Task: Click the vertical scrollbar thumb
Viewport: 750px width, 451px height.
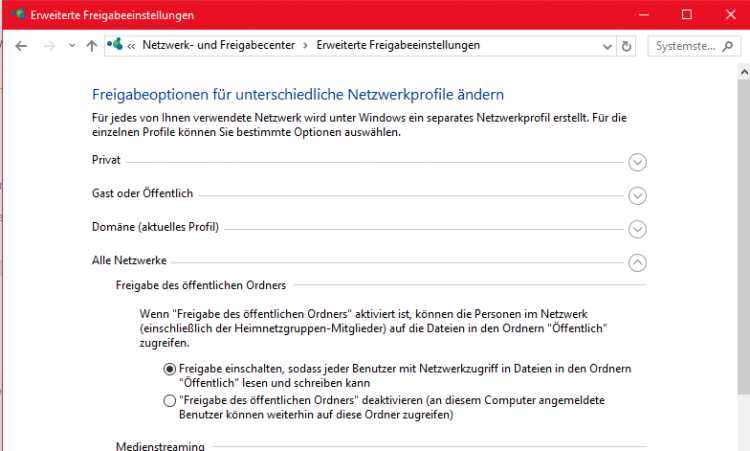Action: click(x=744, y=237)
